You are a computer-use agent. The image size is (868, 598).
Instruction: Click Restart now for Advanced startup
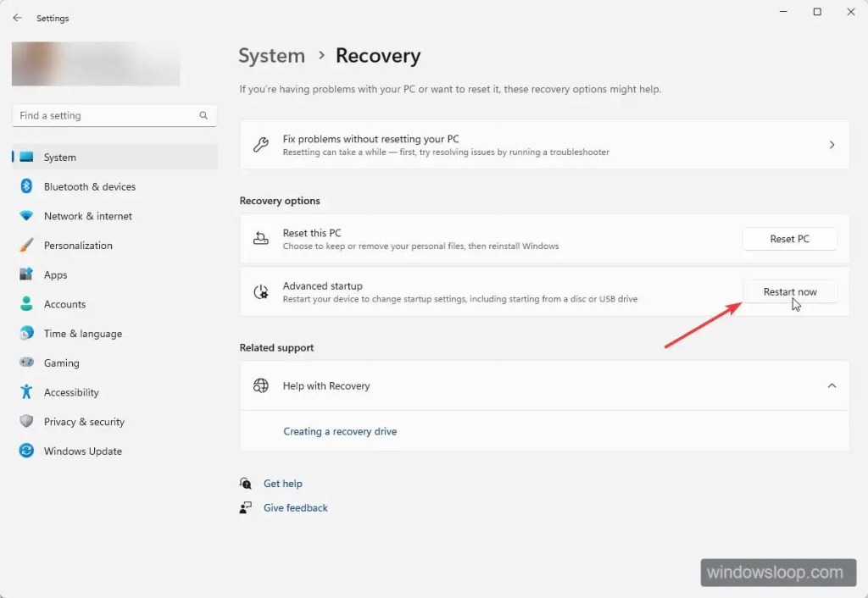789,292
